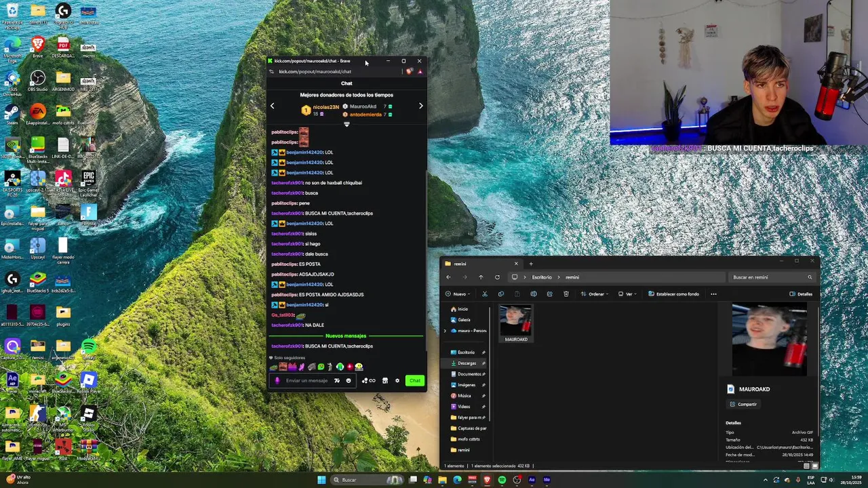Click the Share icon in Explorer toolbar

pos(550,294)
